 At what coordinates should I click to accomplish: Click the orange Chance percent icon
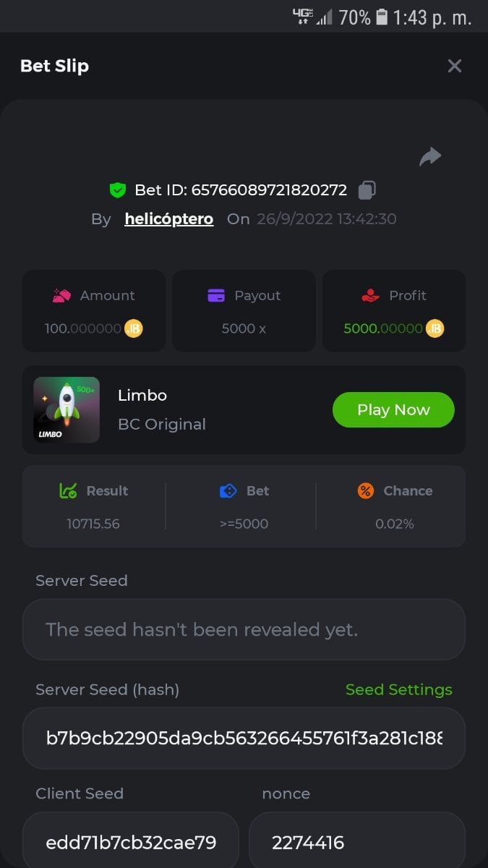click(x=366, y=491)
